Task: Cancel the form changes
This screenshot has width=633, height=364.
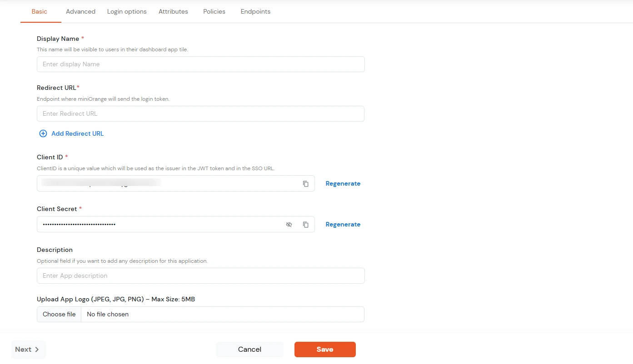Action: (249, 349)
